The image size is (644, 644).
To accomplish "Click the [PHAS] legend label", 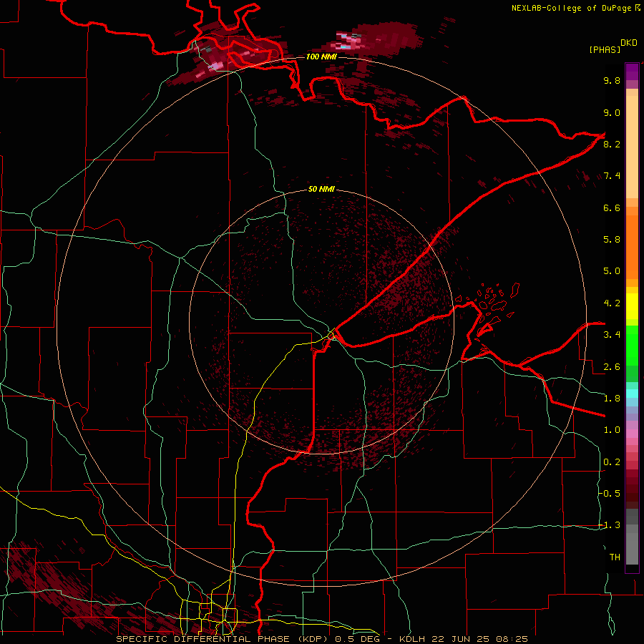I will pyautogui.click(x=605, y=49).
